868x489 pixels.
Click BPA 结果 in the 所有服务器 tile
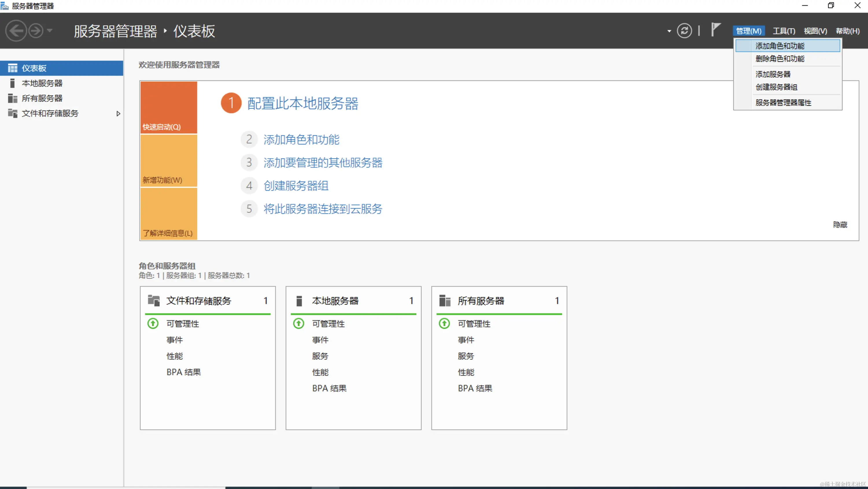click(475, 388)
